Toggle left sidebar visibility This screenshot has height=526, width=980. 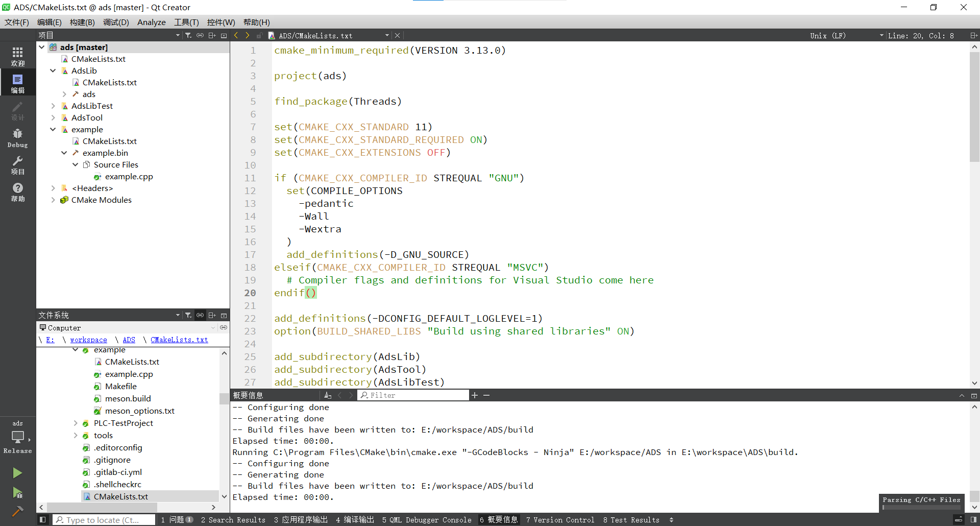(x=43, y=520)
